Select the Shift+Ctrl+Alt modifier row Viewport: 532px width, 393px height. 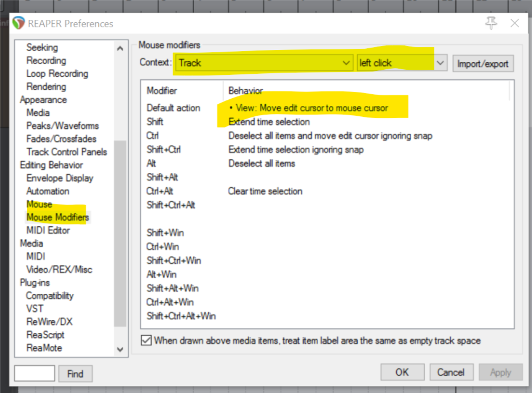coord(171,205)
